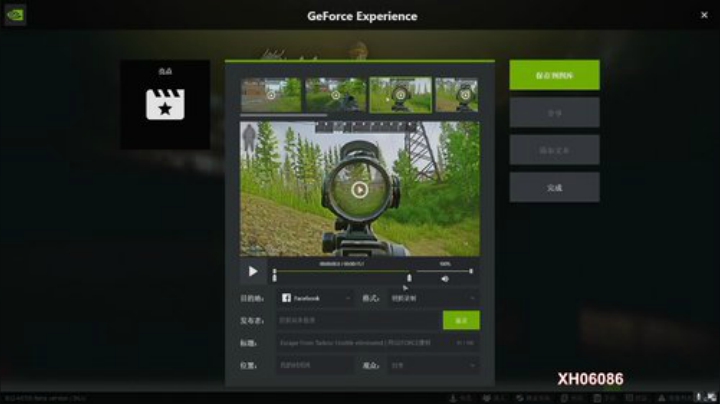This screenshot has width=720, height=404.
Task: Select the first highlight clip thumbnail
Action: coord(271,95)
